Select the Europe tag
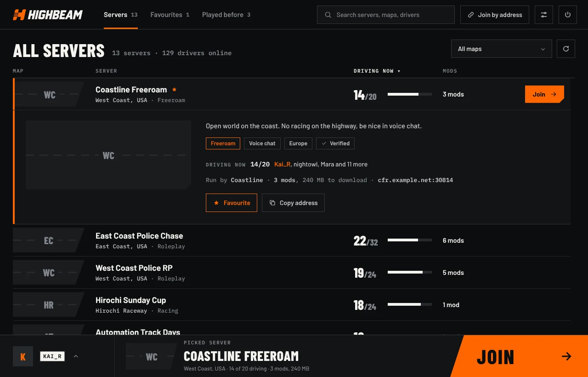 pos(298,143)
